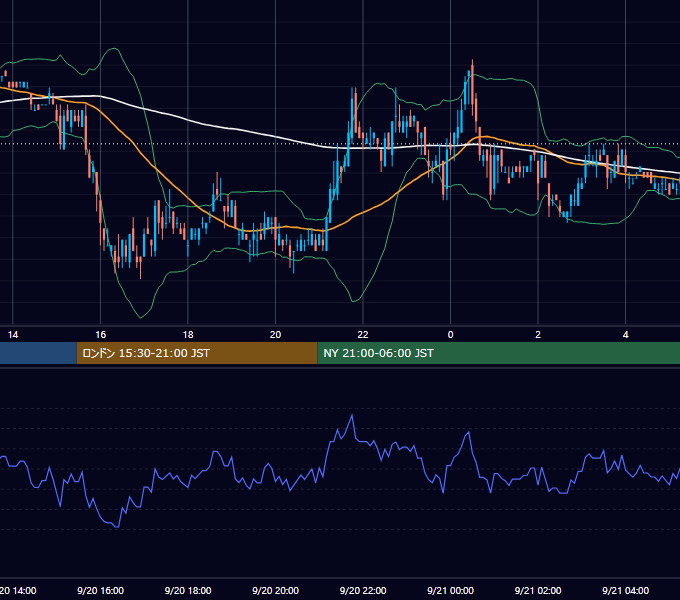
Task: Click the 9/20 20:00 date label
Action: point(275,590)
